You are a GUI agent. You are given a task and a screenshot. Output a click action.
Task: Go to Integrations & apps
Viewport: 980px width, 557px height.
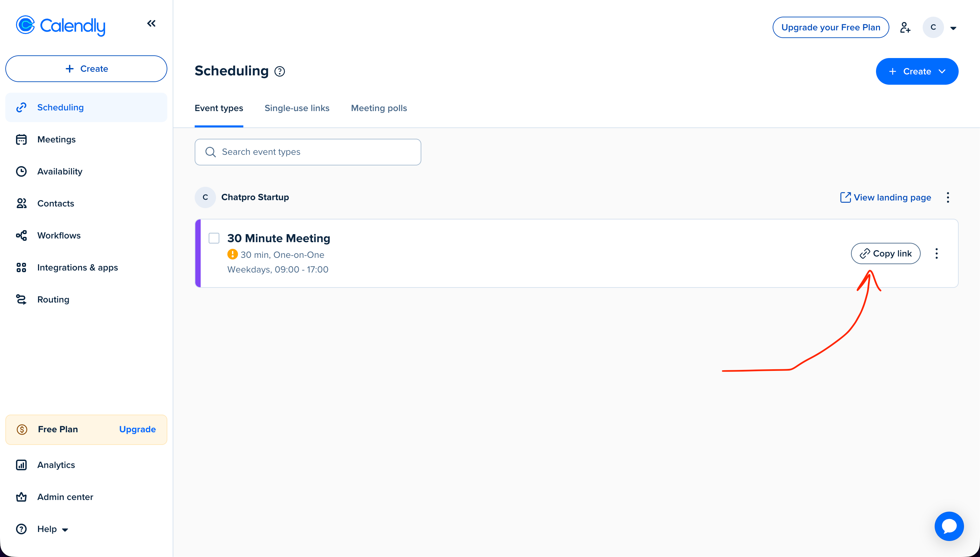tap(77, 267)
